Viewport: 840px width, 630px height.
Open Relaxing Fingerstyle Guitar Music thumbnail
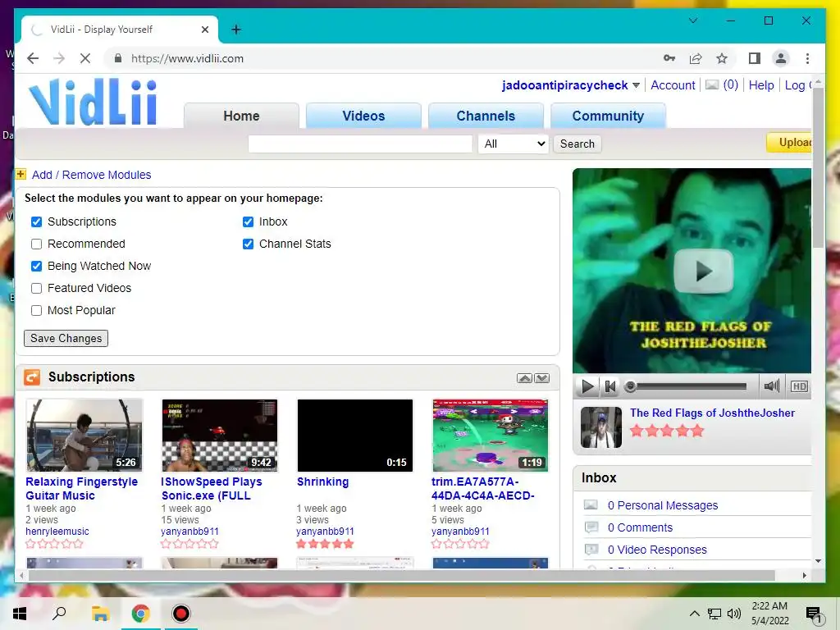click(84, 435)
